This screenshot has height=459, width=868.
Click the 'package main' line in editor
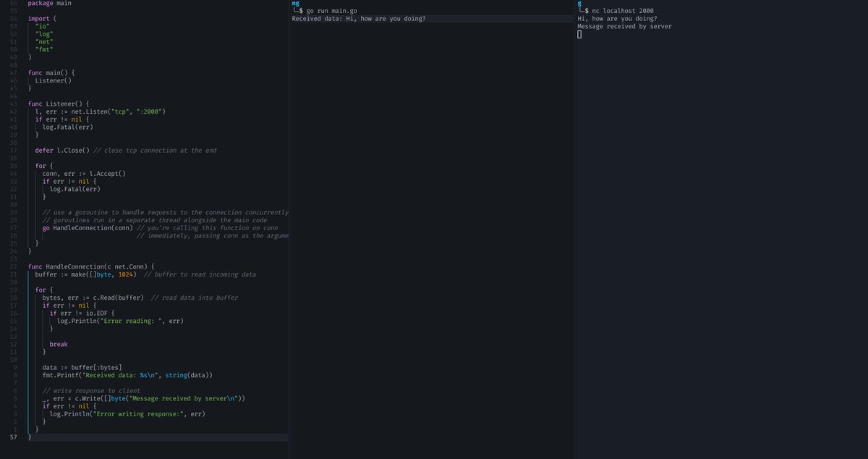point(50,4)
